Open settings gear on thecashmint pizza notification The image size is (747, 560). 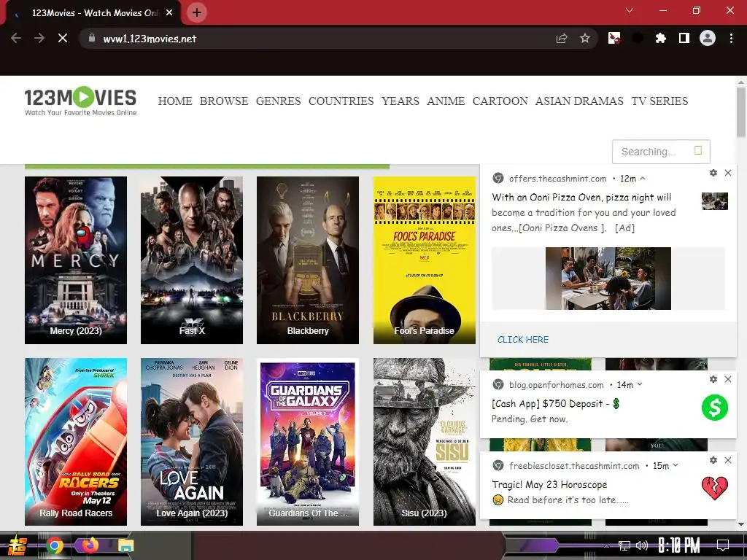pyautogui.click(x=713, y=173)
